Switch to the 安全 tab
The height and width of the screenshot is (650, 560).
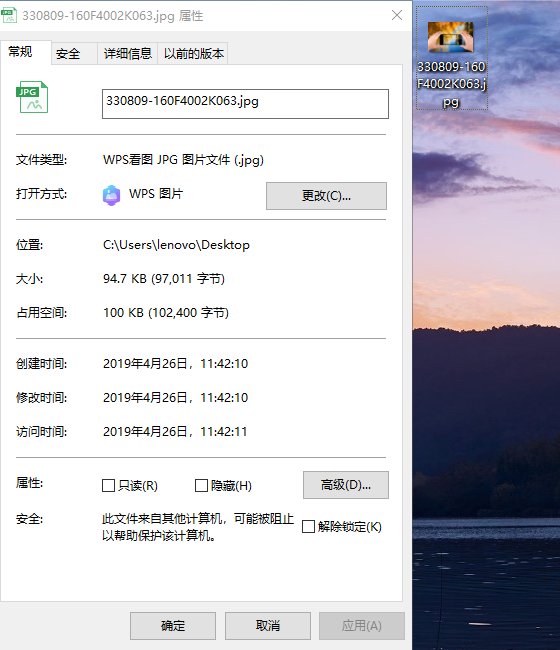74,54
